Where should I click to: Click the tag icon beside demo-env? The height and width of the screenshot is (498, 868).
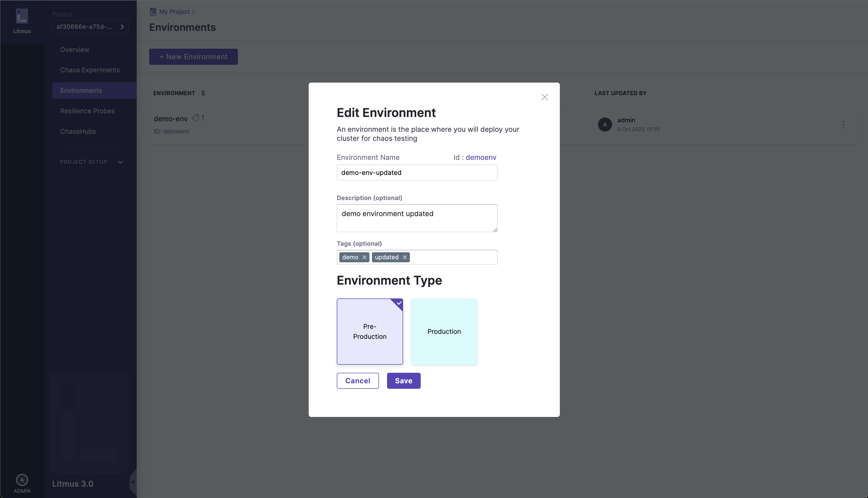[x=195, y=118]
